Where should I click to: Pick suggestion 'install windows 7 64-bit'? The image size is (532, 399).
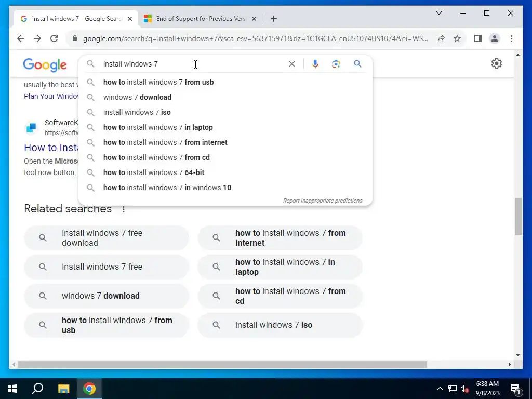(x=225, y=172)
